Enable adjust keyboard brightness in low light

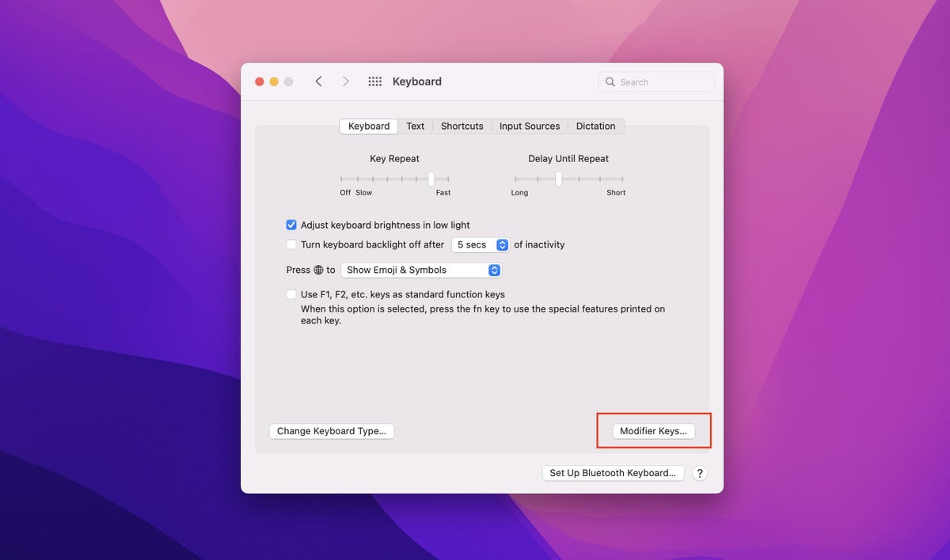(x=291, y=225)
